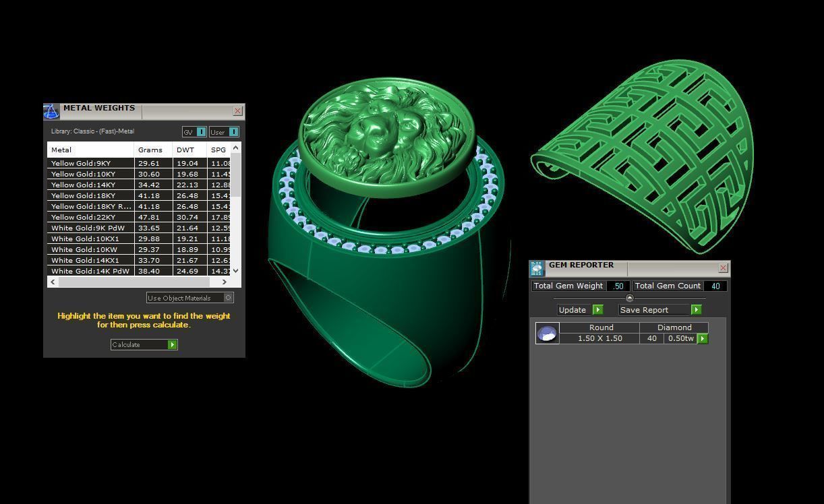Click the Save Report button label
The height and width of the screenshot is (504, 824).
point(644,310)
